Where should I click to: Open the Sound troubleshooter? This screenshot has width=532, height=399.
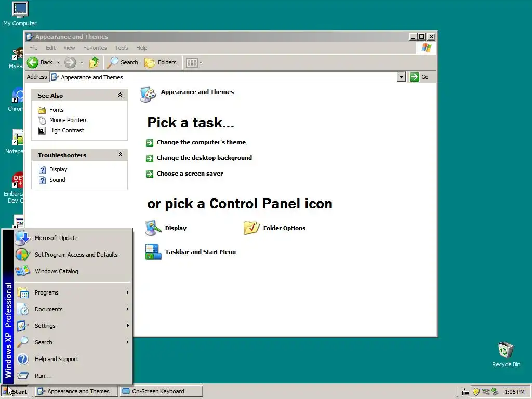tap(57, 180)
